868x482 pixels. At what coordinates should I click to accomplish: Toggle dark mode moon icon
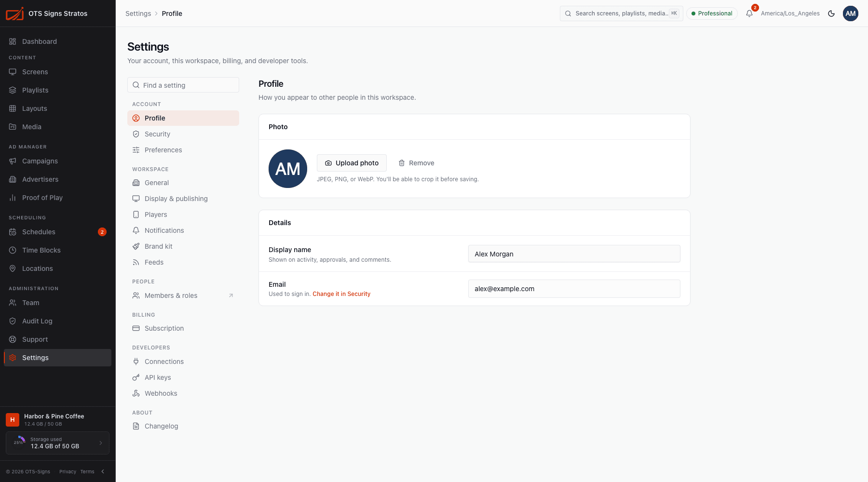[x=831, y=13]
